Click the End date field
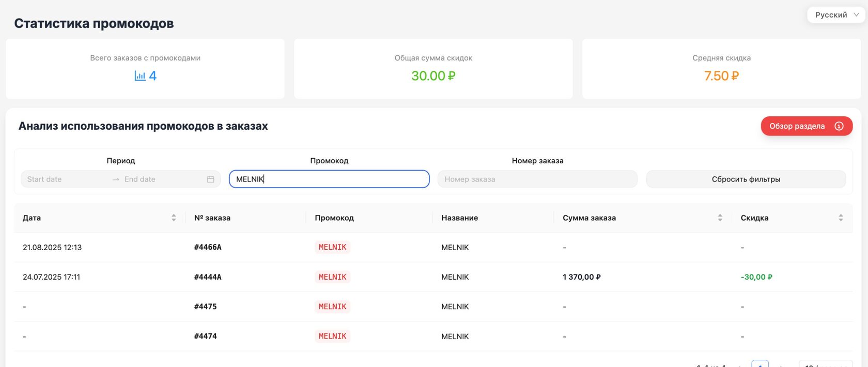Viewport: 868px width, 367px height. click(160, 179)
